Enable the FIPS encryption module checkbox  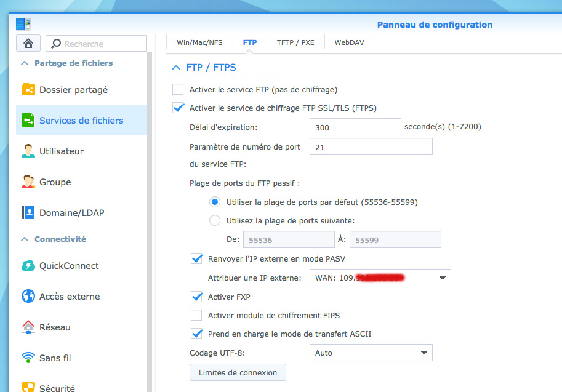click(197, 316)
